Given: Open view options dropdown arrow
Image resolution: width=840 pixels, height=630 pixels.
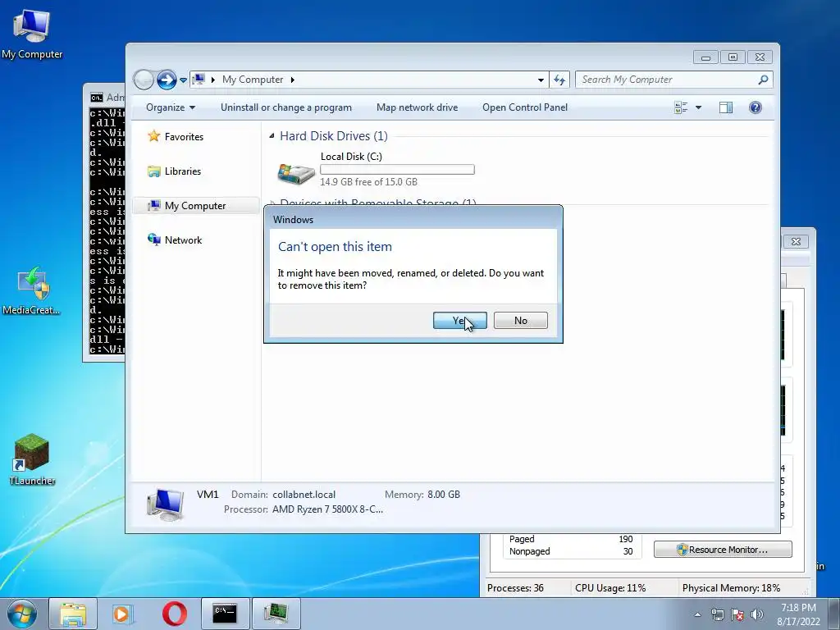Looking at the screenshot, I should (x=699, y=107).
